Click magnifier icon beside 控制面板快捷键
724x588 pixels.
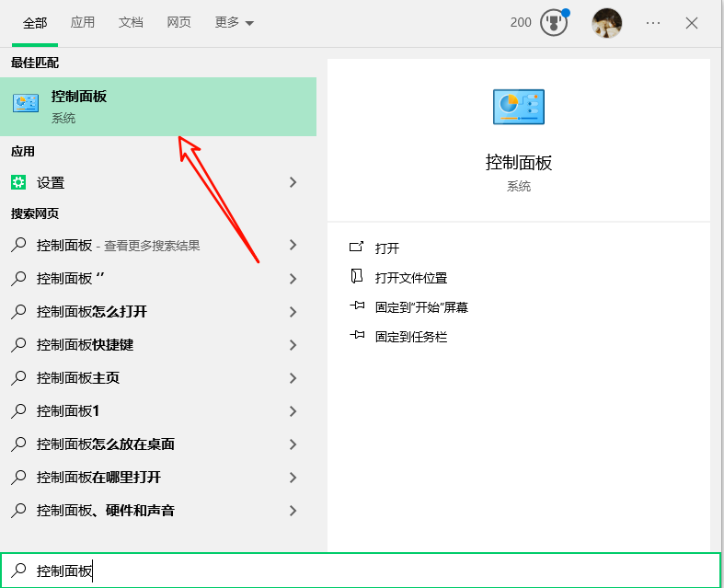(x=18, y=344)
